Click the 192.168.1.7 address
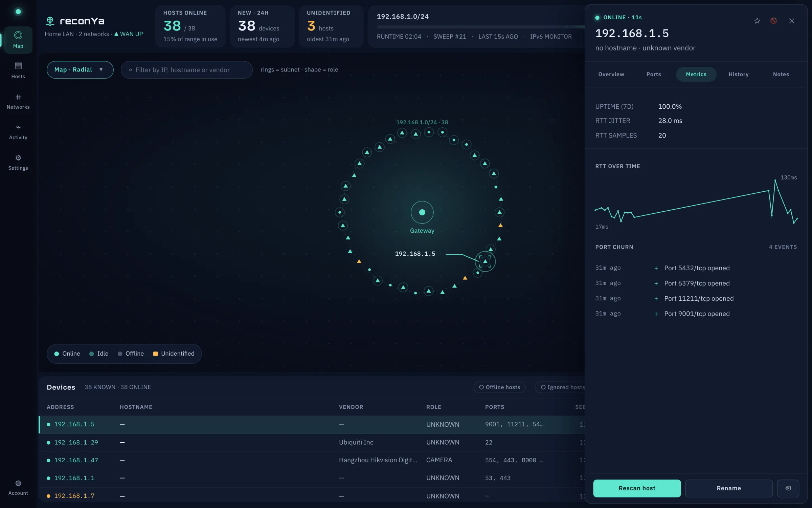 74,496
